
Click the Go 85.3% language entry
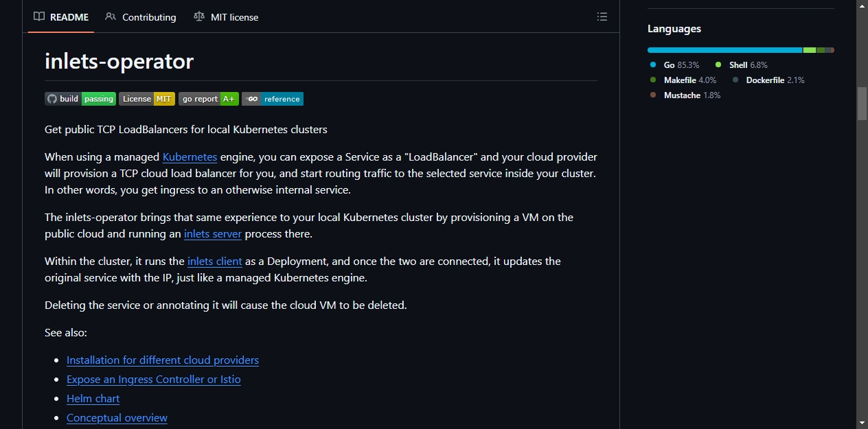(674, 65)
